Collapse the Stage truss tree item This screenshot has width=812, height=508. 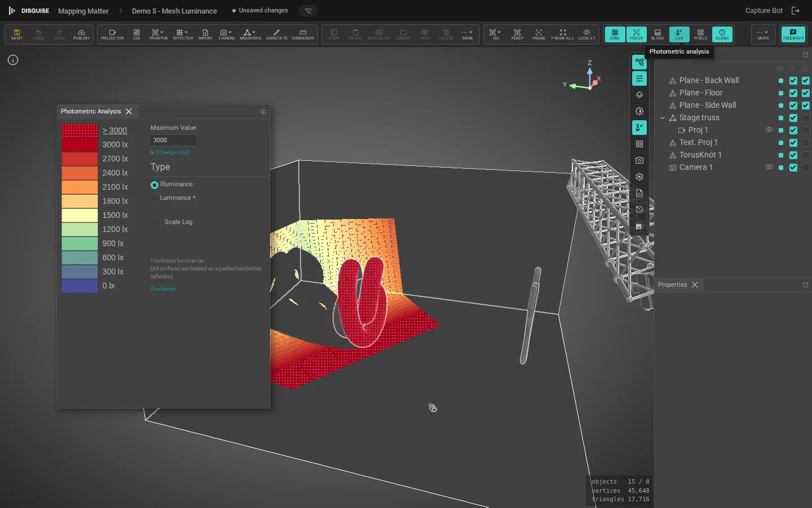click(x=663, y=118)
